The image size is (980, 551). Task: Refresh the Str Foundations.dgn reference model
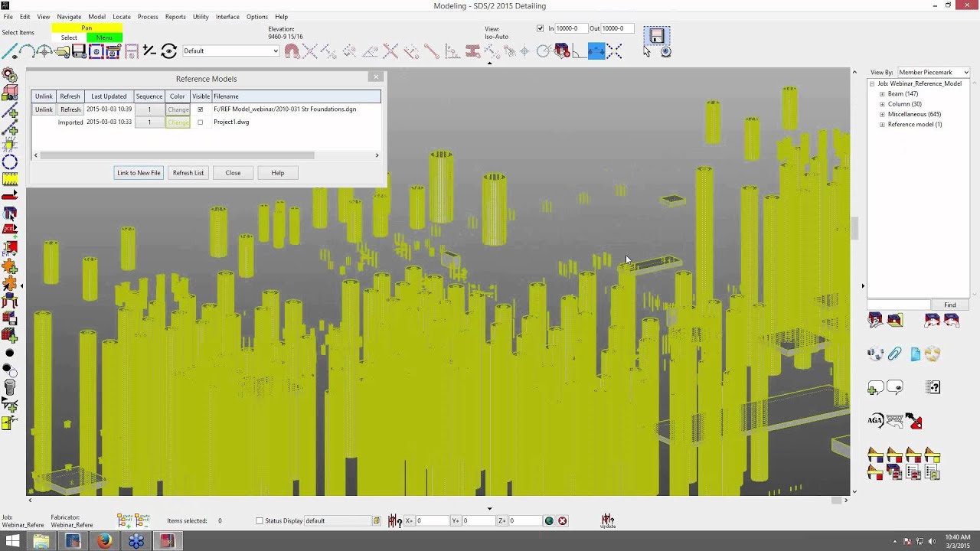70,109
